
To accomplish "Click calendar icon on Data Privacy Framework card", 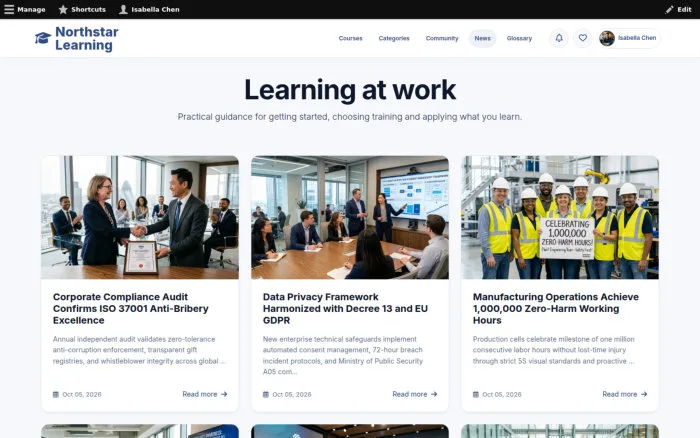I will (266, 394).
